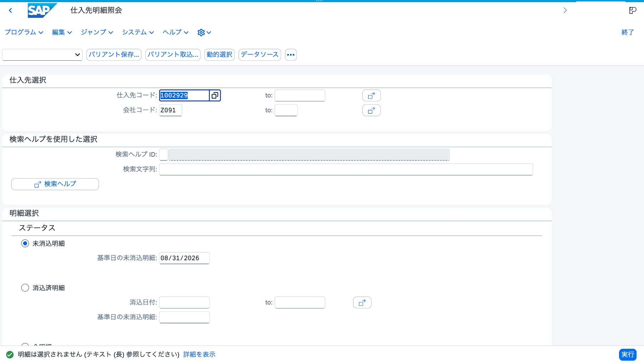
Task: Open the システム menu
Action: pos(138,32)
